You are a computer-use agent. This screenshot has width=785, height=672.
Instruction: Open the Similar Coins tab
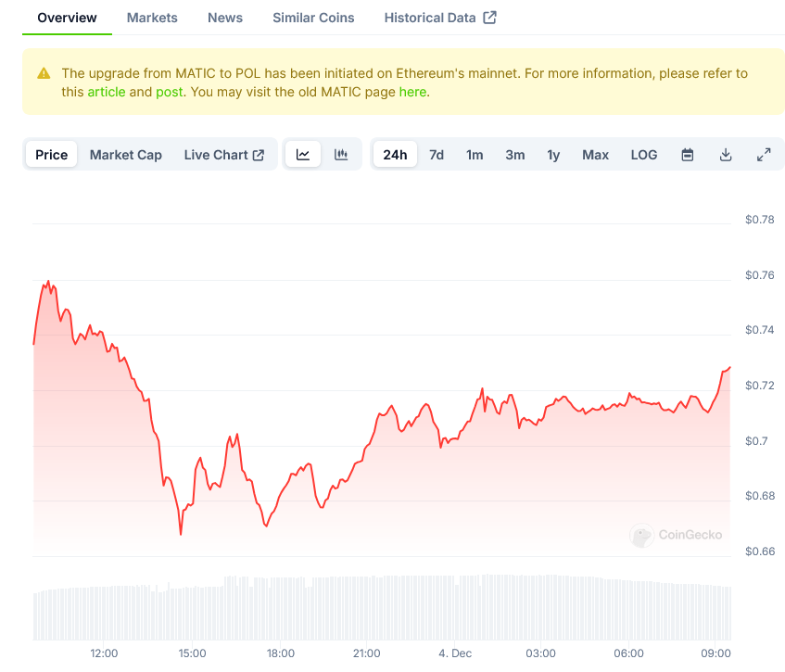[313, 18]
